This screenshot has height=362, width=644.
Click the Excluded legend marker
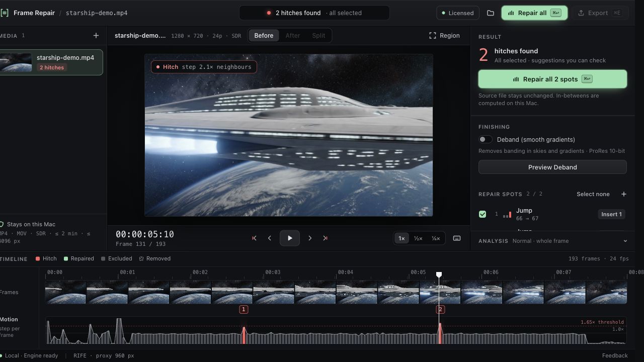tap(103, 259)
